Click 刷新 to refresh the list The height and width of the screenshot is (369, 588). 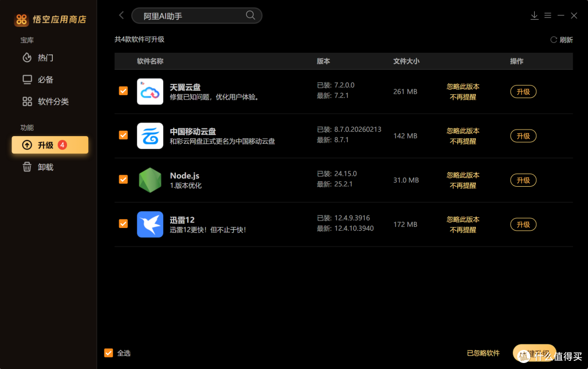561,40
